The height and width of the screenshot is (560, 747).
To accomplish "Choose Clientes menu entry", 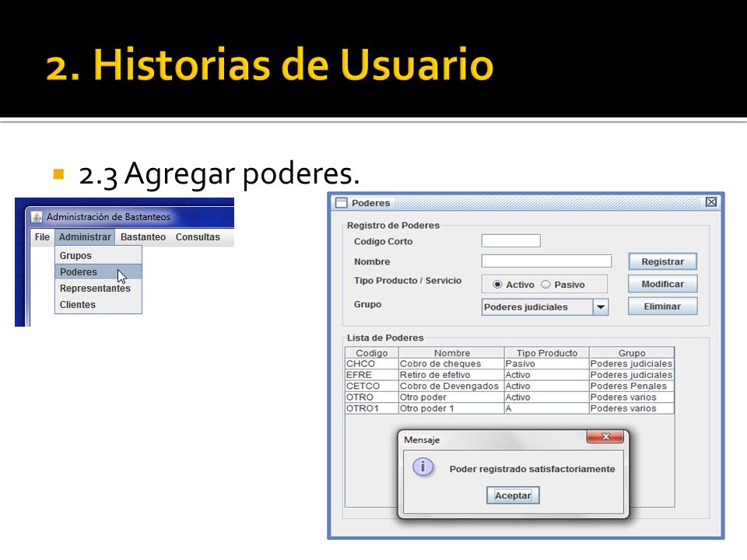I will 98,305.
